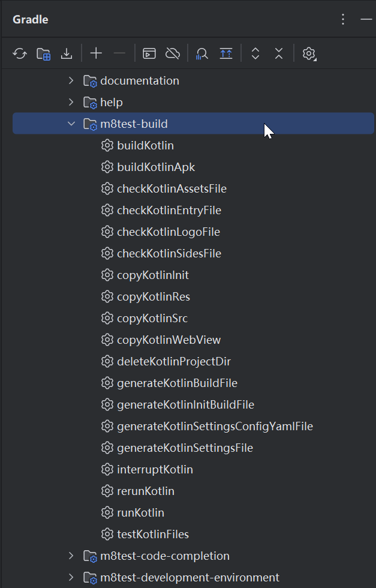
Task: Expand the m8test-code-completion group
Action: tap(71, 556)
